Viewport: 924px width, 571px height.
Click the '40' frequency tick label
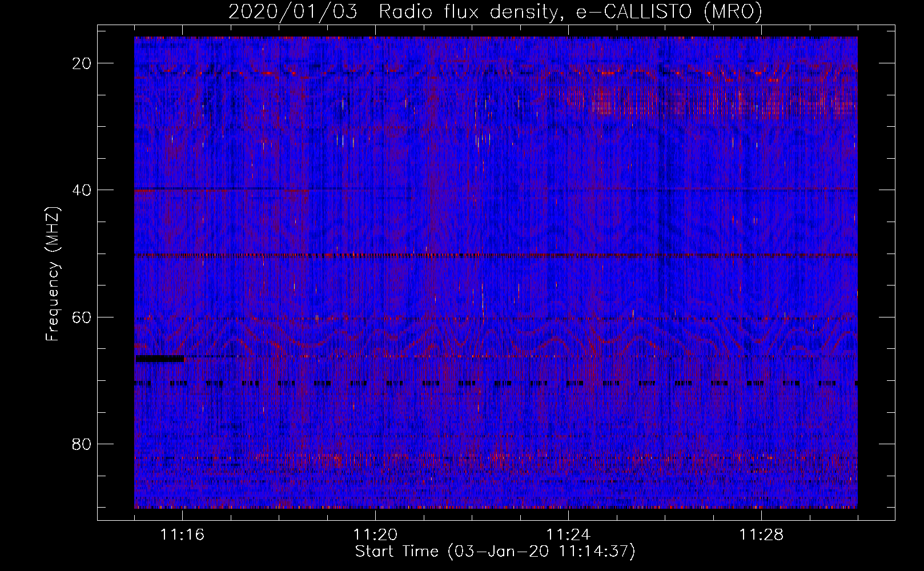pyautogui.click(x=82, y=190)
